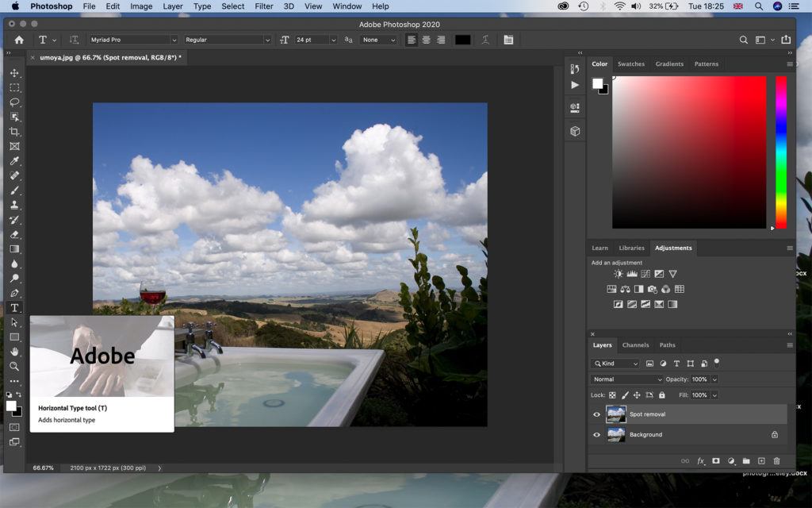Select the Eyedropper tool
The height and width of the screenshot is (508, 812).
coord(14,161)
